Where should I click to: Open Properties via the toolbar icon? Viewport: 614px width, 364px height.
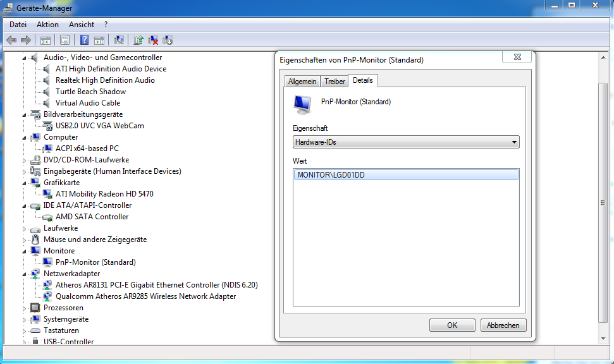65,40
